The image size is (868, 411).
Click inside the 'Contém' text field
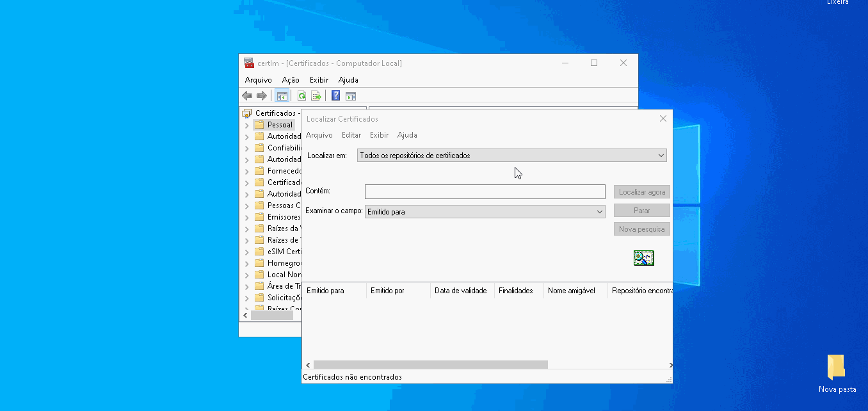click(x=485, y=191)
